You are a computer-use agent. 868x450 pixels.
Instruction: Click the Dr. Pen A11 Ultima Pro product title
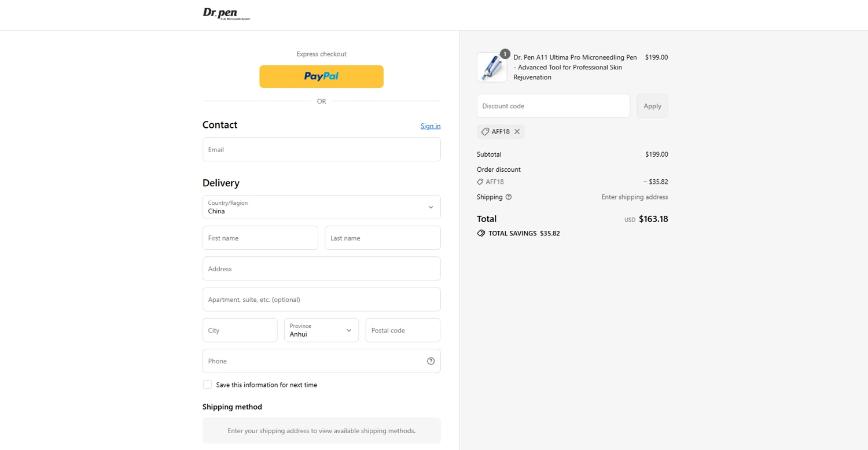[575, 67]
